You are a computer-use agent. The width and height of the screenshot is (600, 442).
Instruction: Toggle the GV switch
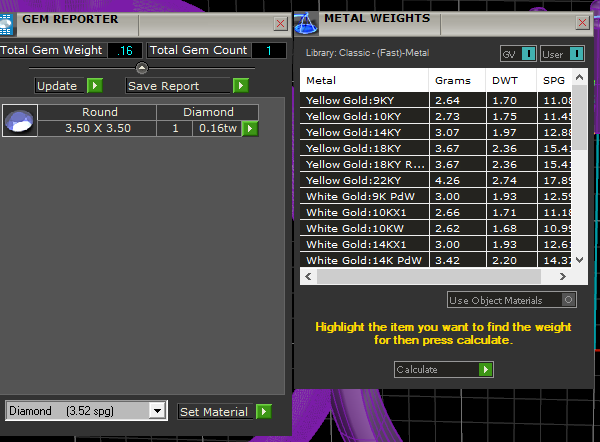[x=518, y=53]
